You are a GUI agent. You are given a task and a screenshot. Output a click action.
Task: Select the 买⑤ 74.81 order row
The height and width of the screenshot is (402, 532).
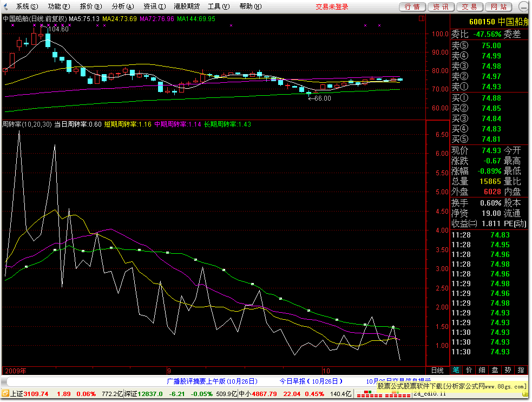point(489,139)
